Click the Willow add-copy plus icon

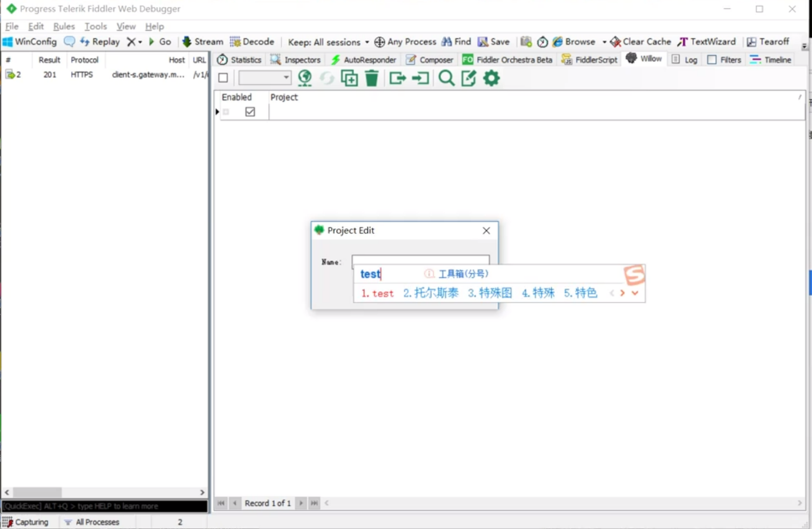[350, 78]
